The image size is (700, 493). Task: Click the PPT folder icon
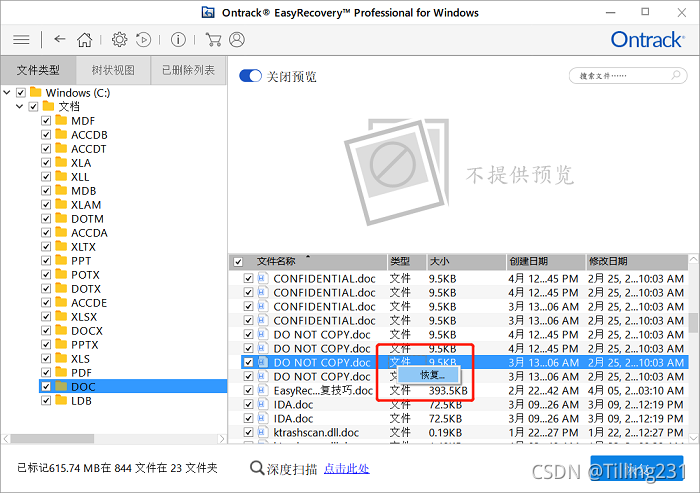(x=61, y=260)
